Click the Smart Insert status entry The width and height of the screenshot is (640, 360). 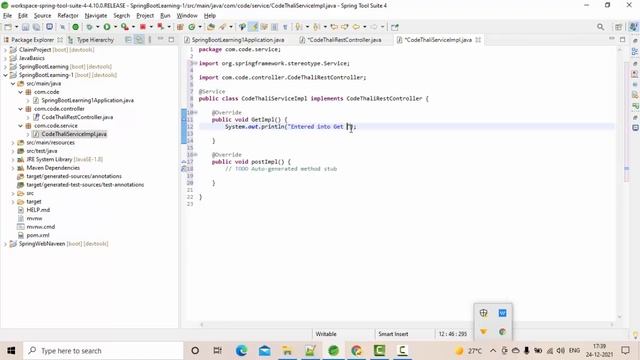(393, 334)
